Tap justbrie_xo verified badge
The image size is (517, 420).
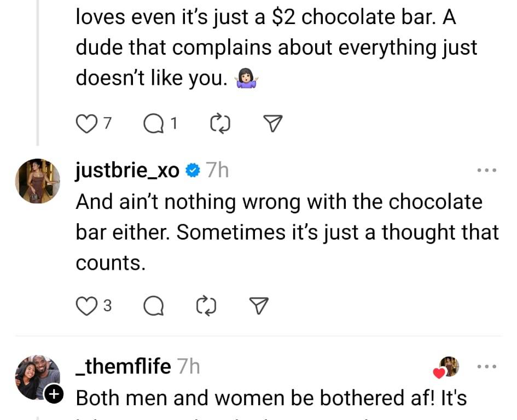coord(192,171)
